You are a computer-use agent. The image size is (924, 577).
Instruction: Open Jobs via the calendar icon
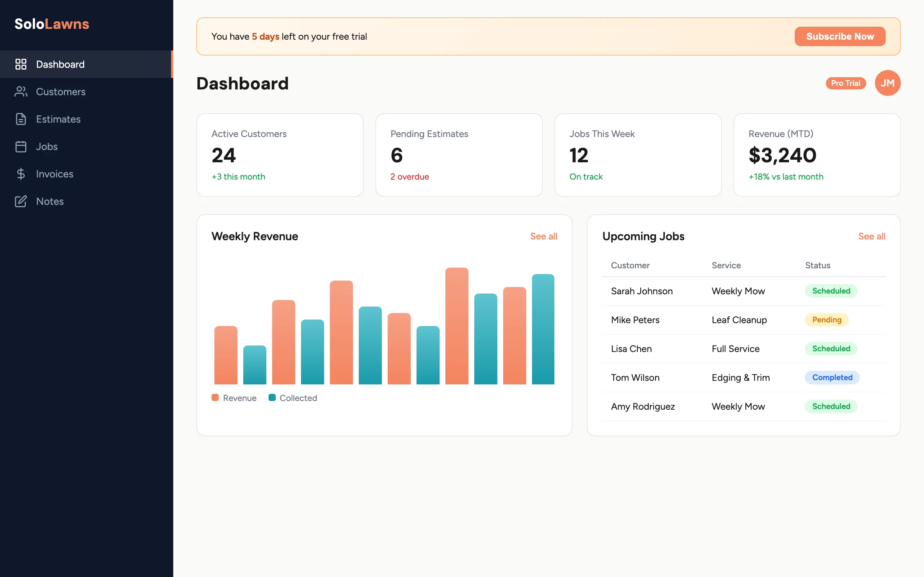click(x=21, y=146)
